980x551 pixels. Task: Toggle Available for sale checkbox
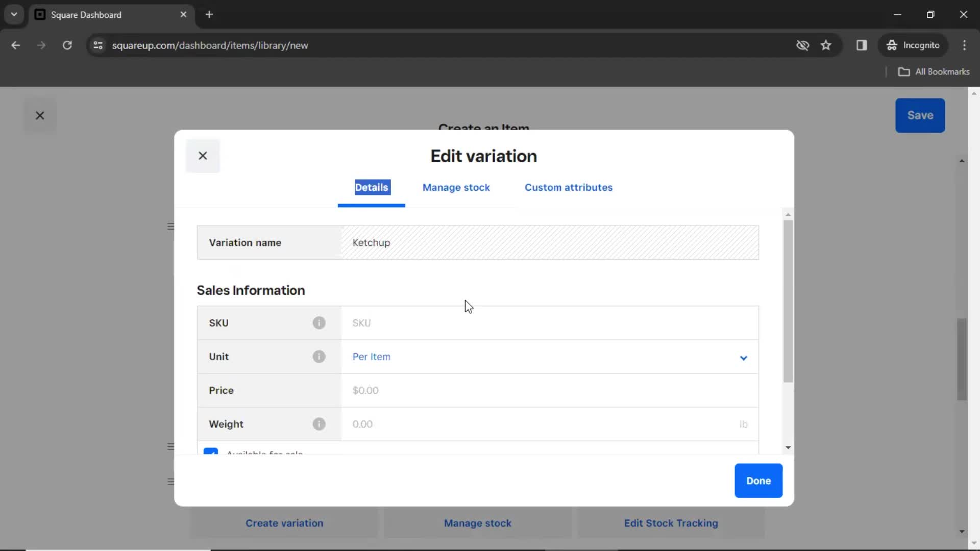[x=211, y=452]
